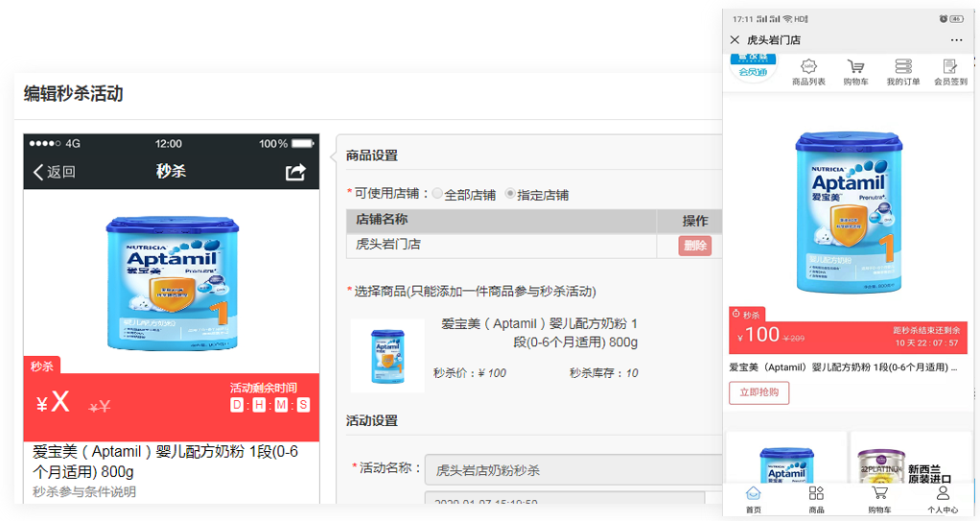Viewport: 980px width, 521px height.
Task: Click the 编辑秒杀活动 page title
Action: (x=73, y=94)
